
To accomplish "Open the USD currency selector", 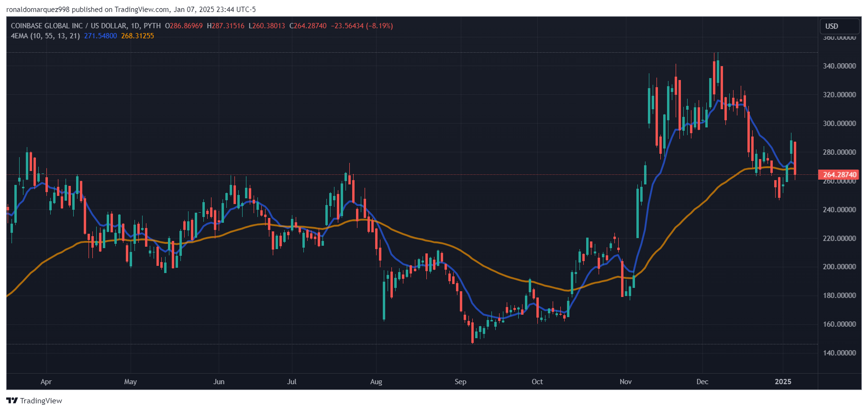I will pos(839,26).
